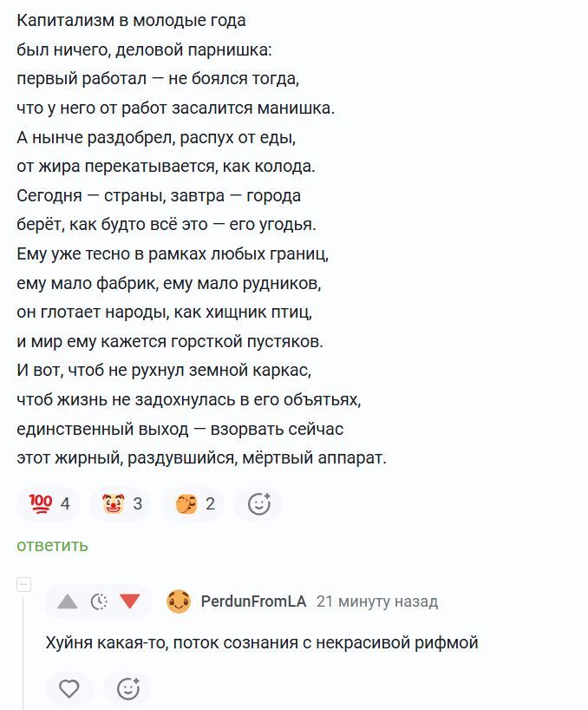Viewport: 588px width, 710px height.
Task: Click the facepalm emoji reaction
Action: pyautogui.click(x=193, y=503)
